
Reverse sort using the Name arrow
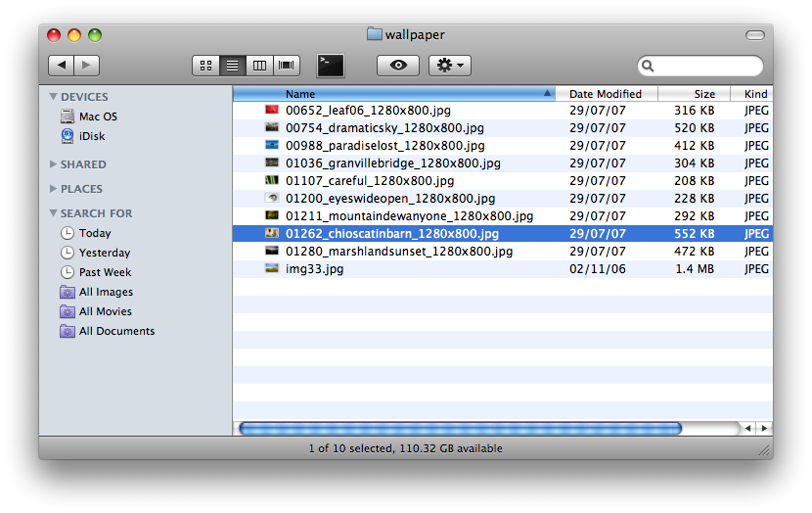547,93
